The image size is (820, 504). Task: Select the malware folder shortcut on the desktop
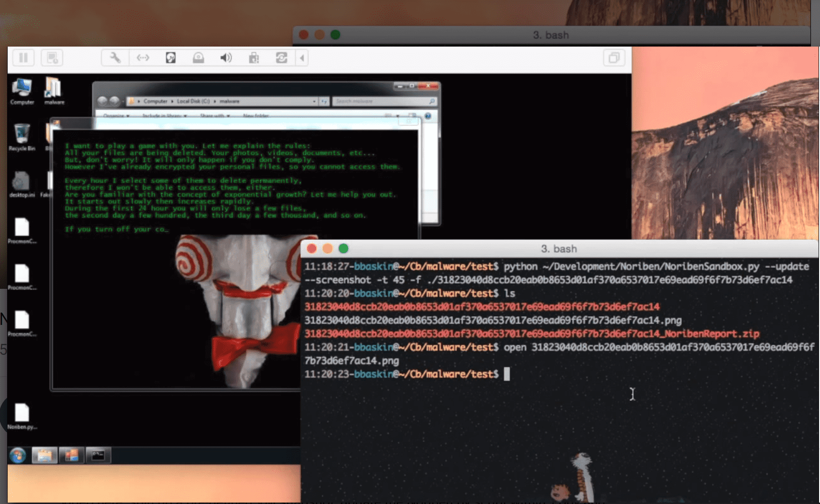(54, 91)
